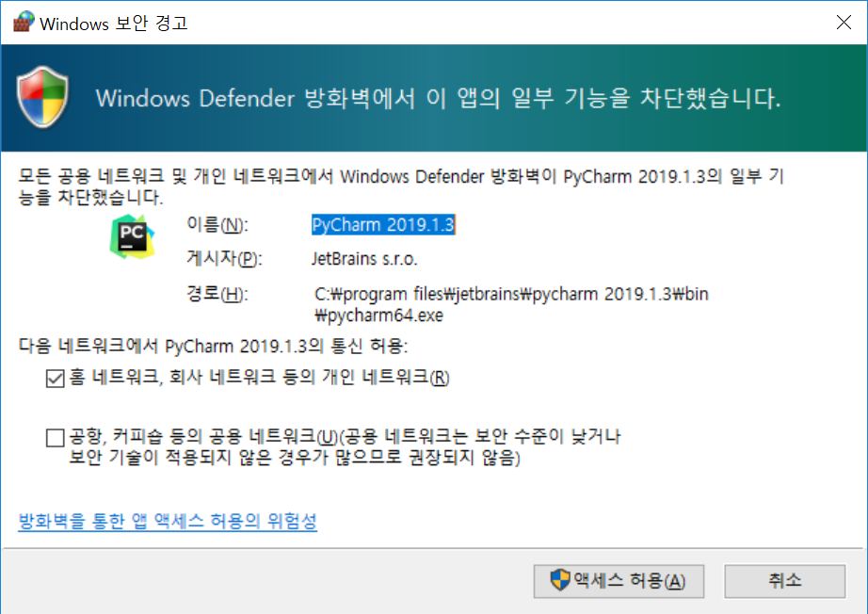The width and height of the screenshot is (868, 614).
Task: Click the 게시자(P): label
Action: click(224, 259)
